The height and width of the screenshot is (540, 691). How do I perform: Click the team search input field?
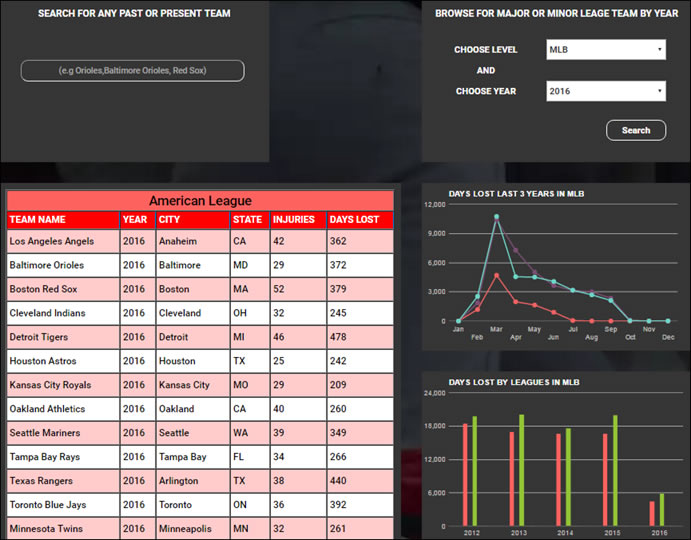pyautogui.click(x=133, y=71)
